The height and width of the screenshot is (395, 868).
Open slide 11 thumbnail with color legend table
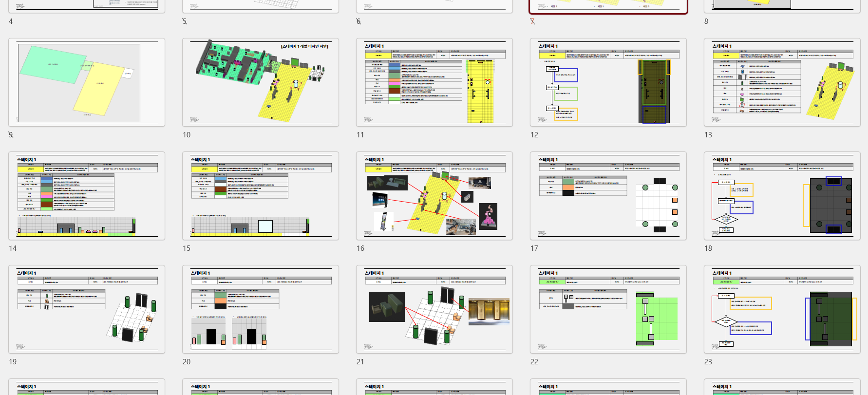coord(434,82)
